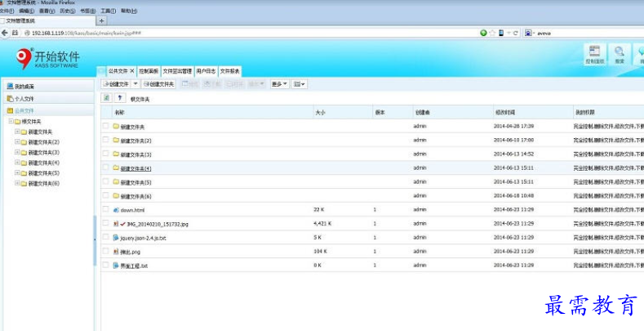Open 个人文件 in the sidebar
Viewport: 644px width, 331px height.
tap(48, 99)
